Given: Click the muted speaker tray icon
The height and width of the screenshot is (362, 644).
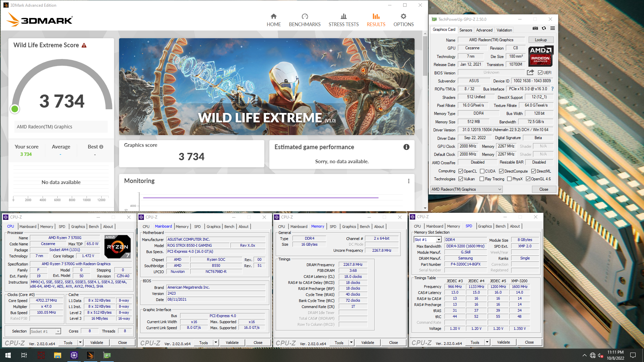Looking at the screenshot, I should 601,355.
